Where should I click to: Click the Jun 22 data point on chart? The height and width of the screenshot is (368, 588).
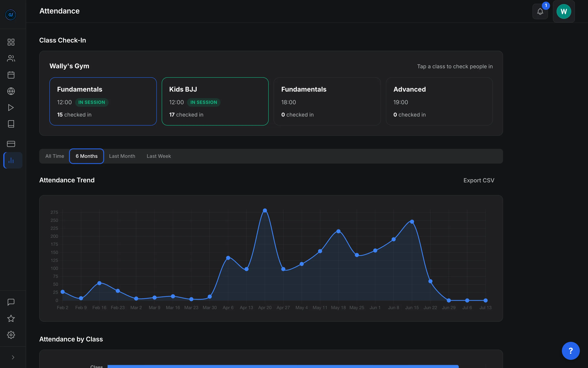(430, 281)
